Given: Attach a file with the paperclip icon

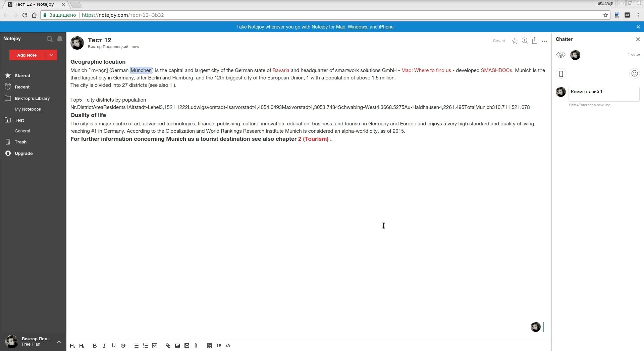Looking at the screenshot, I should [x=196, y=346].
